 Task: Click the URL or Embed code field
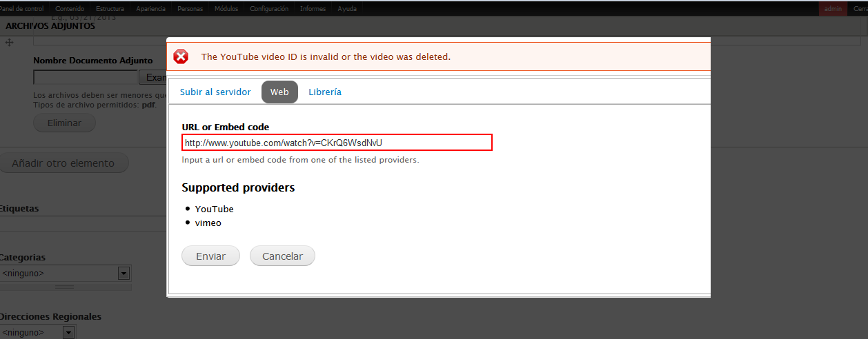coord(337,143)
